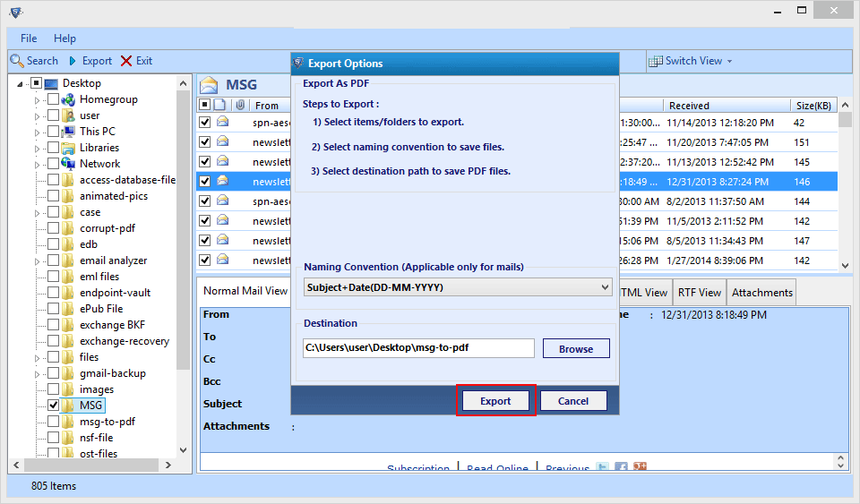Image resolution: width=860 pixels, height=504 pixels.
Task: Click the large MSG envelope icon
Action: tap(209, 85)
